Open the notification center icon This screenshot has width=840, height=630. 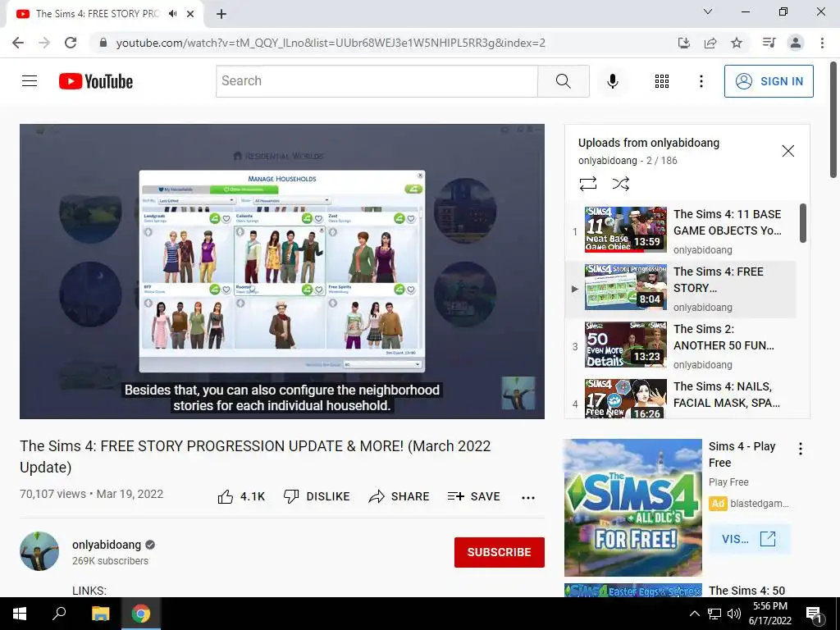pyautogui.click(x=814, y=614)
